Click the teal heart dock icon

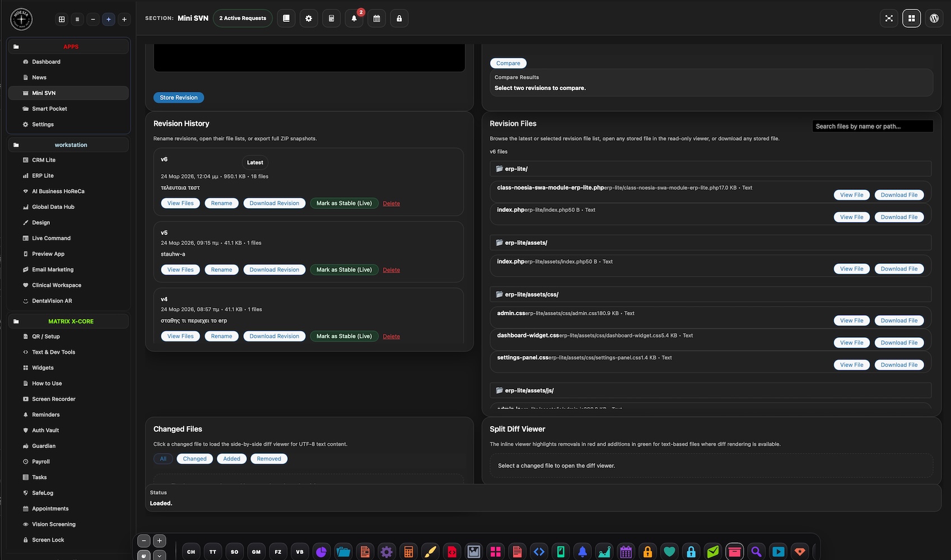click(669, 552)
